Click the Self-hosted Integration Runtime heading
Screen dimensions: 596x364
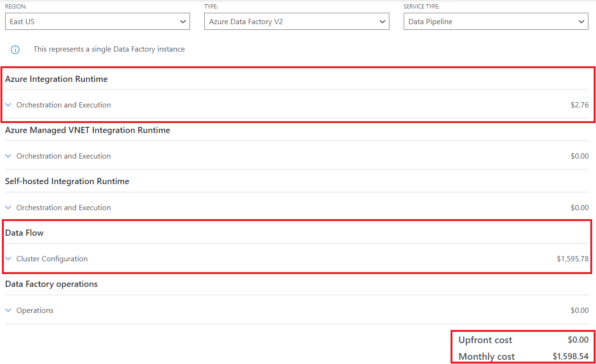[67, 181]
